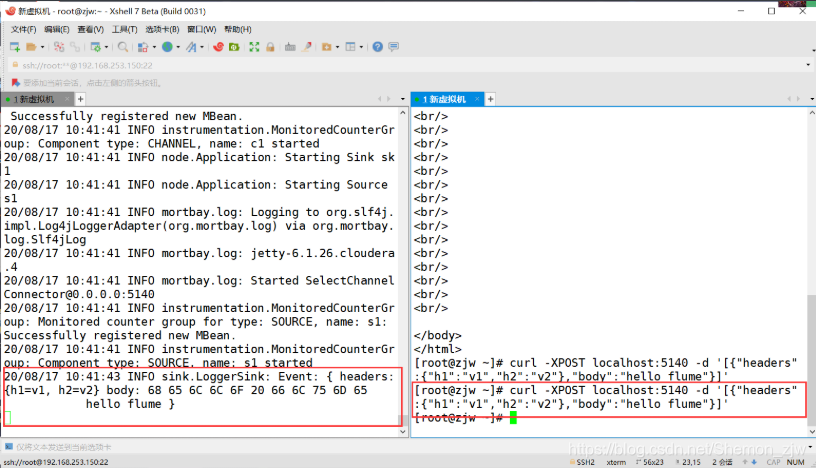816x468 pixels.
Task: Click the color scheme icon
Action: point(143,47)
